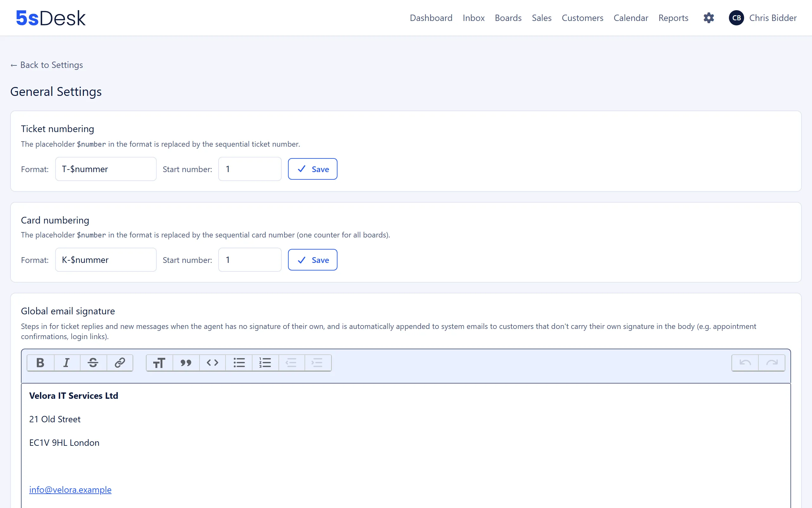Go to the 5sDesk logo home
This screenshot has width=812, height=508.
point(51,18)
